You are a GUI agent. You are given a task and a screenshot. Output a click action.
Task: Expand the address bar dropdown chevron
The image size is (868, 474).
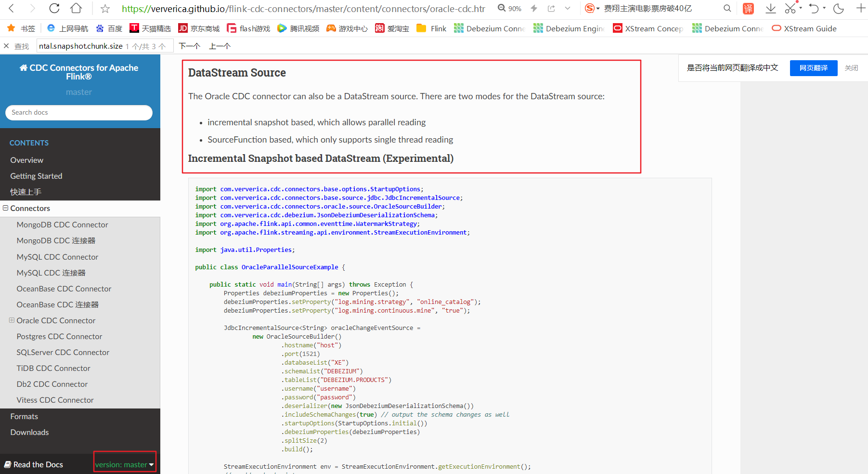coord(568,8)
